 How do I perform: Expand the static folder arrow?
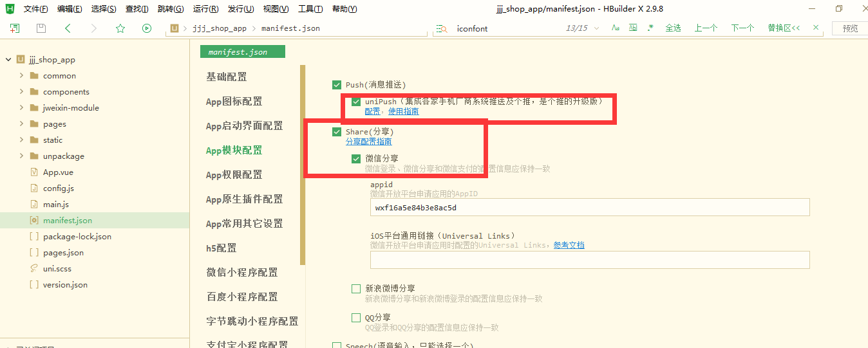pos(21,140)
